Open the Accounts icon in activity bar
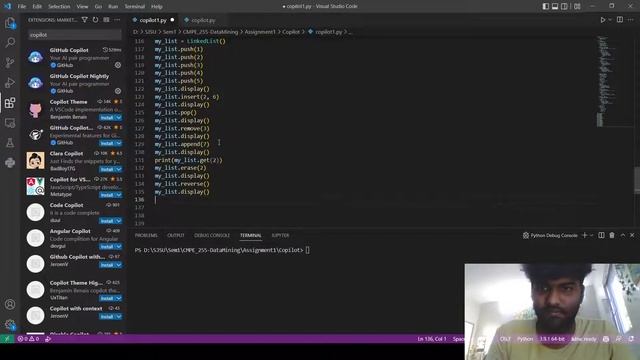This screenshot has width=640, height=360. 10,304
